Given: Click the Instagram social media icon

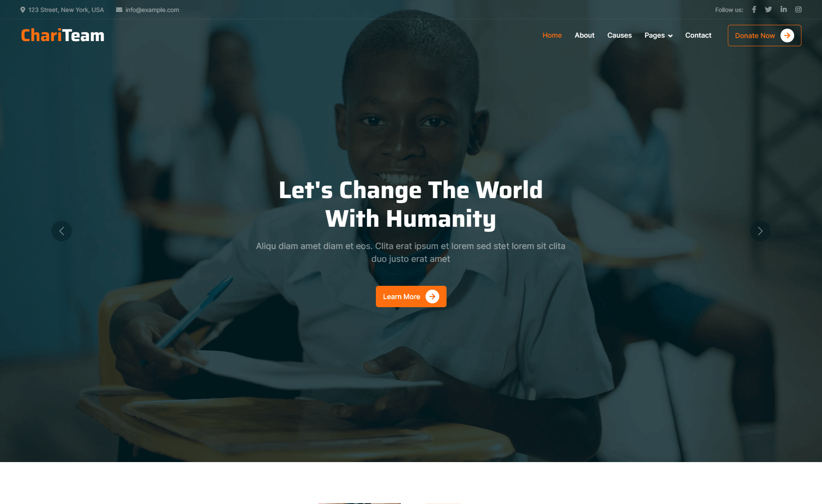Looking at the screenshot, I should pos(798,9).
